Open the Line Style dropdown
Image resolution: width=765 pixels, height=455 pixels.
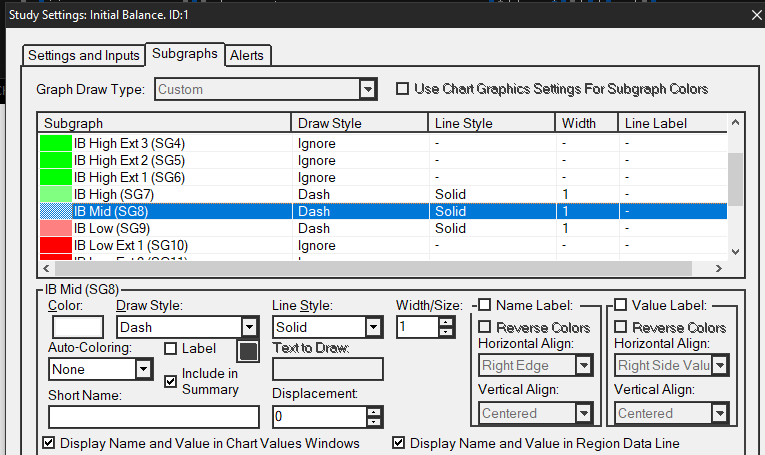coord(373,327)
